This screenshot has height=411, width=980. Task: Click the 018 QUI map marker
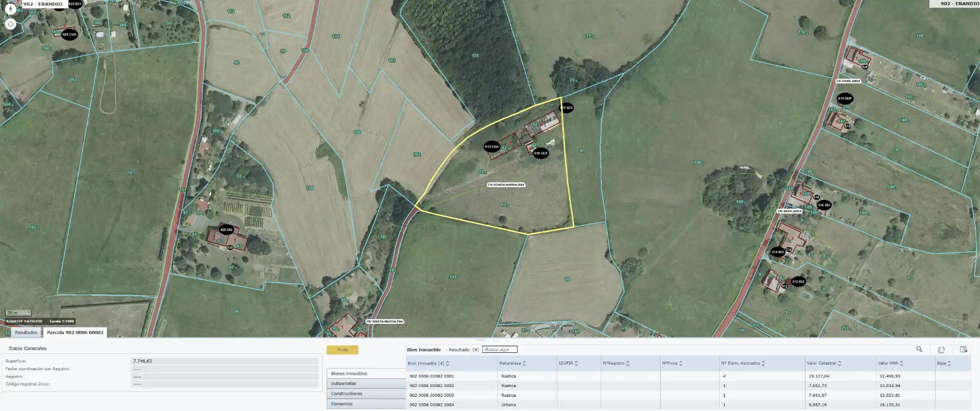[x=567, y=108]
